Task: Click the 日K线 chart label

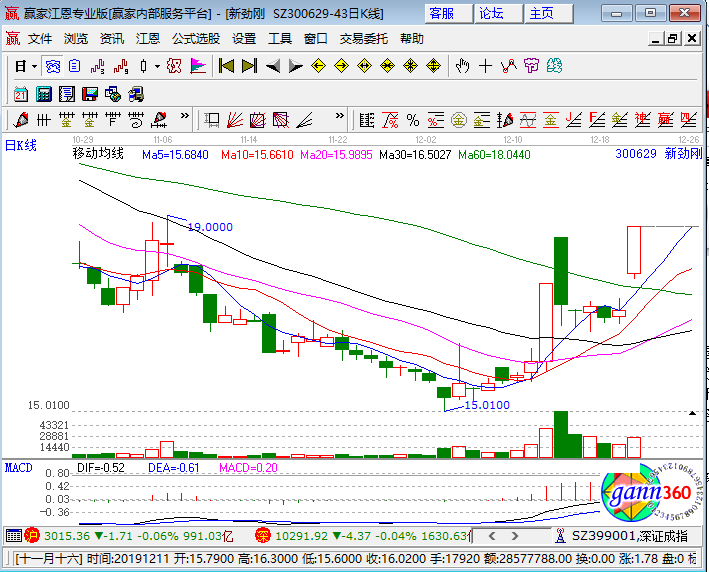Action: [x=20, y=146]
